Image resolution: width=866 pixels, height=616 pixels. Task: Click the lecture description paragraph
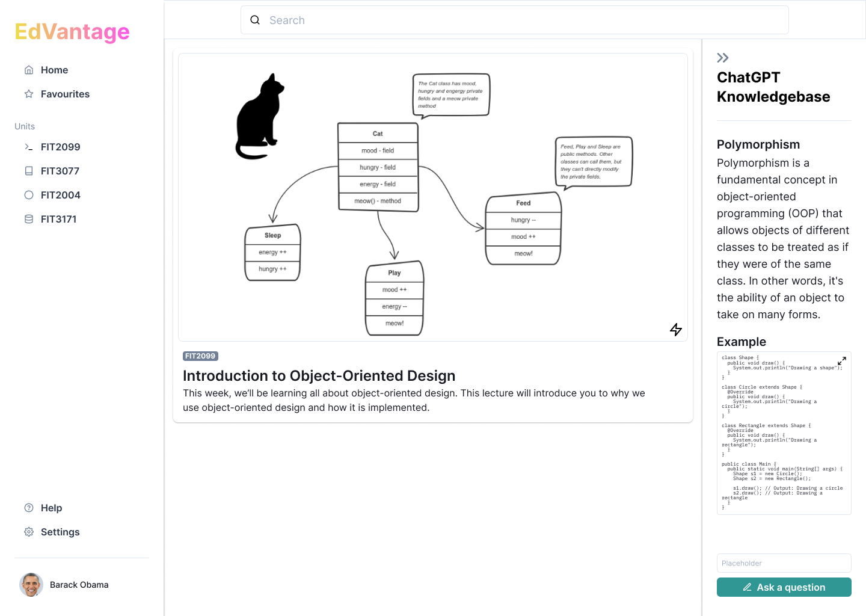414,400
